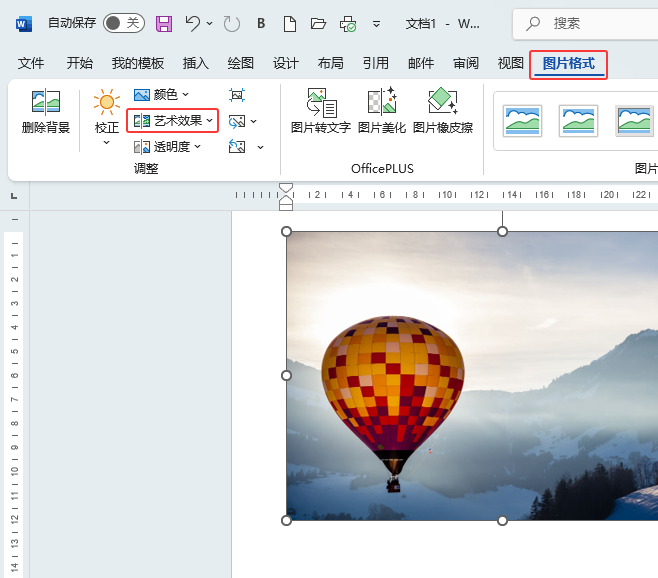Click the New blank document icon
Viewport: 658px width, 578px height.
tap(290, 24)
